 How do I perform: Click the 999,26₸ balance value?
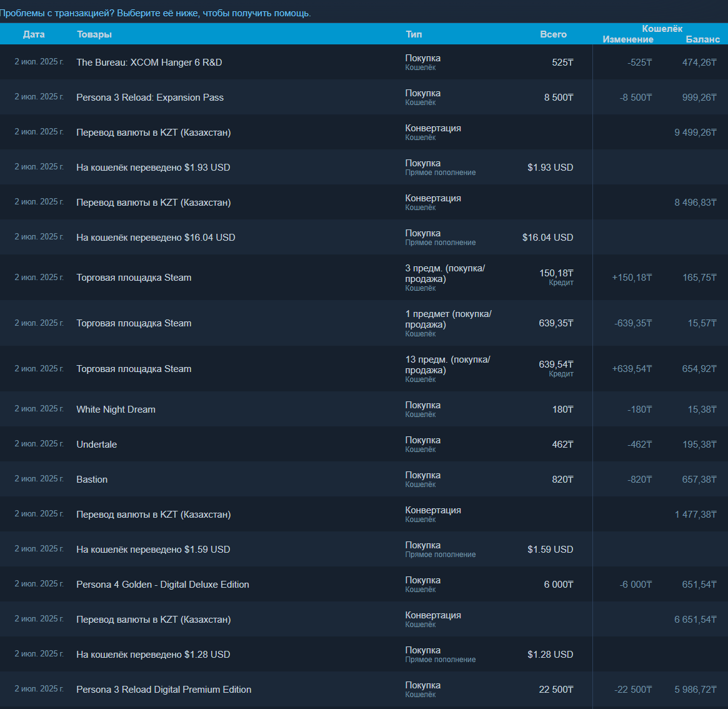pos(699,98)
